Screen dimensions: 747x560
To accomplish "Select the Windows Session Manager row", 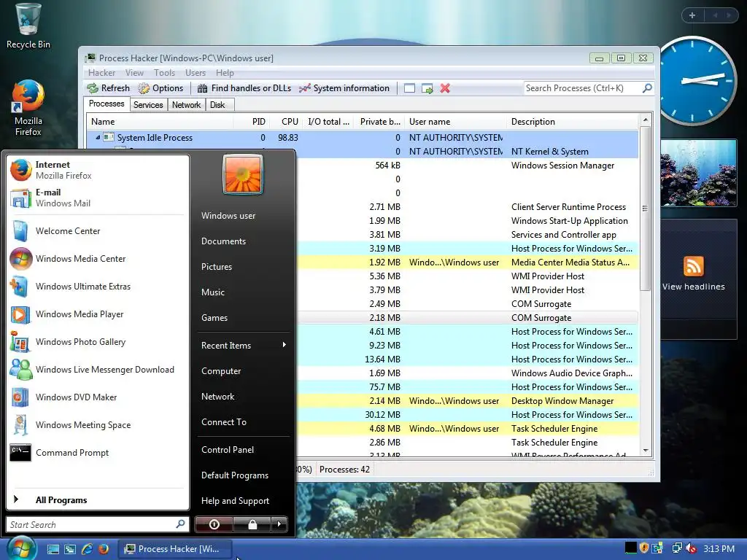I will coord(467,166).
